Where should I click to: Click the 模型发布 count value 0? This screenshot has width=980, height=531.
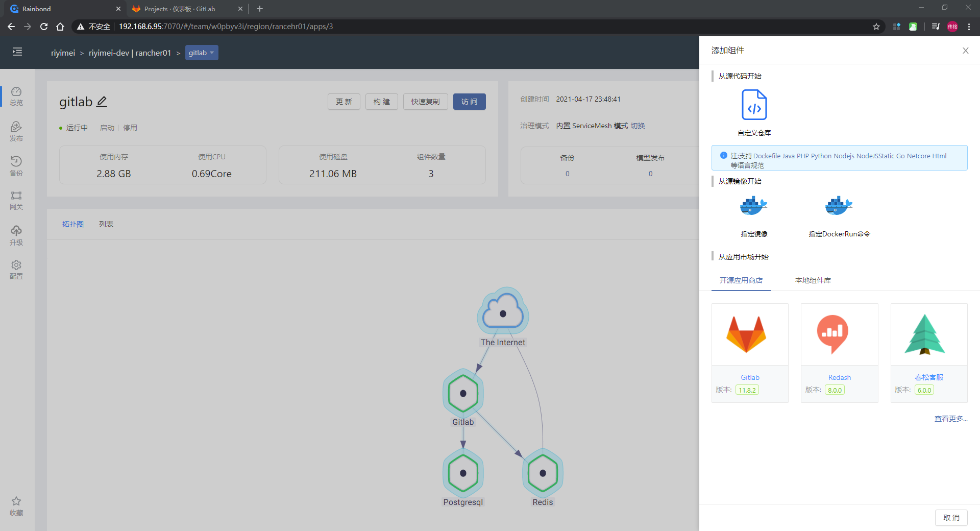650,174
